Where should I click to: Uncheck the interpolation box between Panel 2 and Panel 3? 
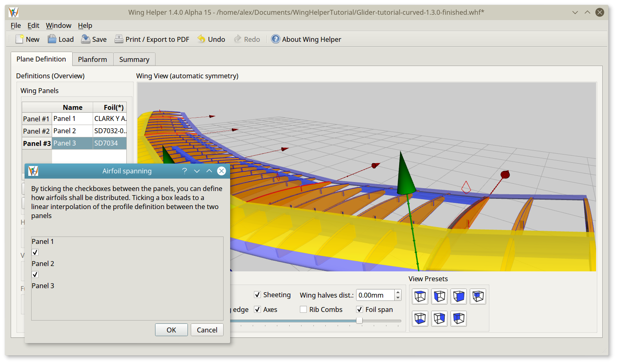pyautogui.click(x=35, y=274)
